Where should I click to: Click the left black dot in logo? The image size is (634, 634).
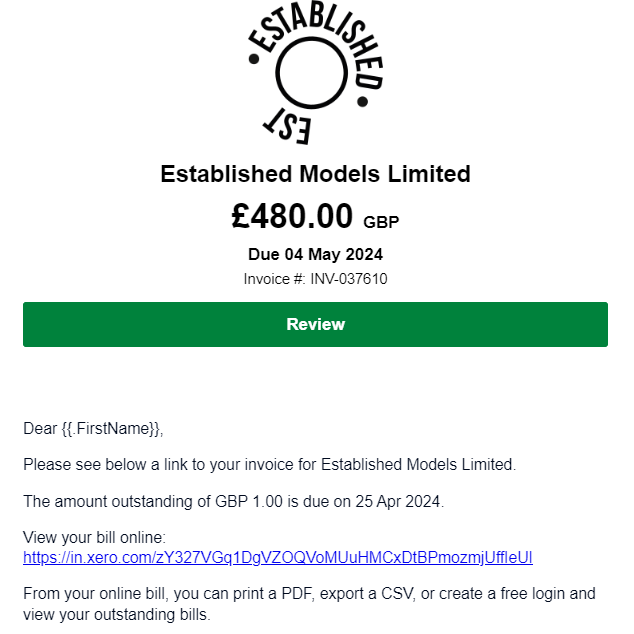click(254, 59)
